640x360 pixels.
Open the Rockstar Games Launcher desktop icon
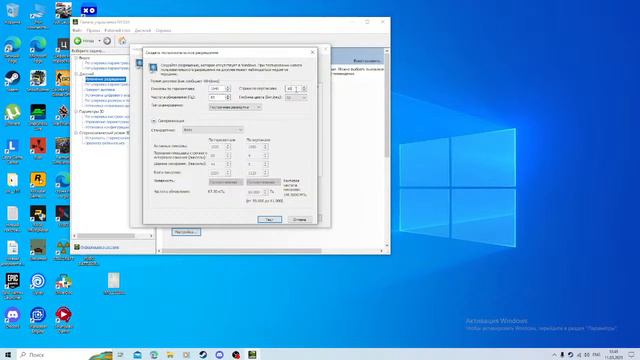38,184
